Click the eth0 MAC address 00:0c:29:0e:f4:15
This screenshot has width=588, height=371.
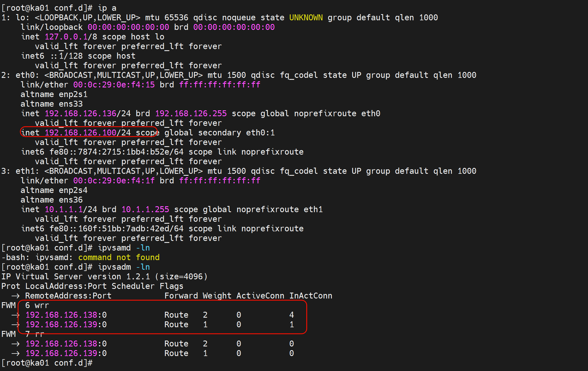point(114,85)
